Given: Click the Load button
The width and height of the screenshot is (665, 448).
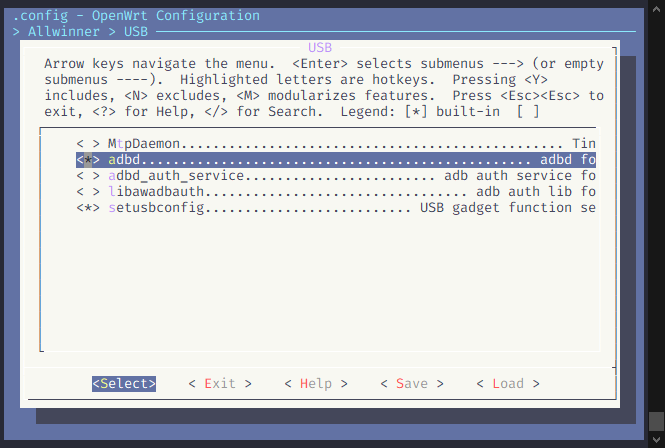Looking at the screenshot, I should [508, 384].
